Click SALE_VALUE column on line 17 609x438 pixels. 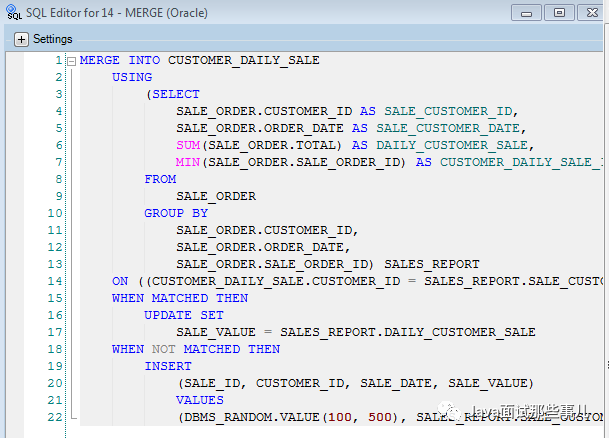(x=216, y=332)
